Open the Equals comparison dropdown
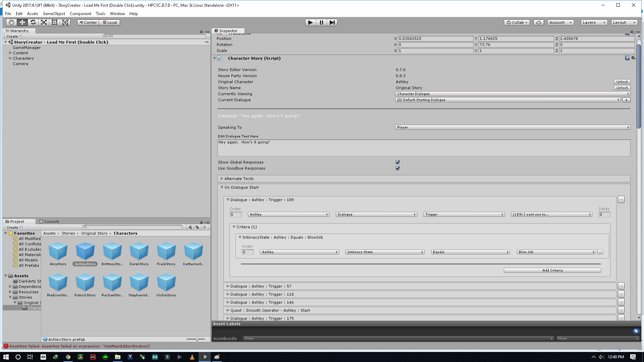Screen dimensions: 644x362 coord(470,252)
